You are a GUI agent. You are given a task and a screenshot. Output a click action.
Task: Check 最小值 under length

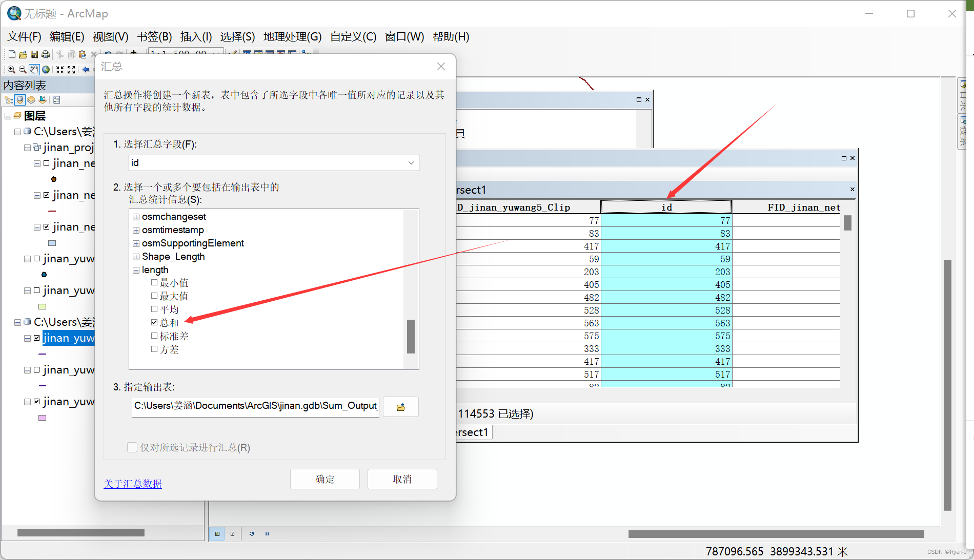(154, 282)
